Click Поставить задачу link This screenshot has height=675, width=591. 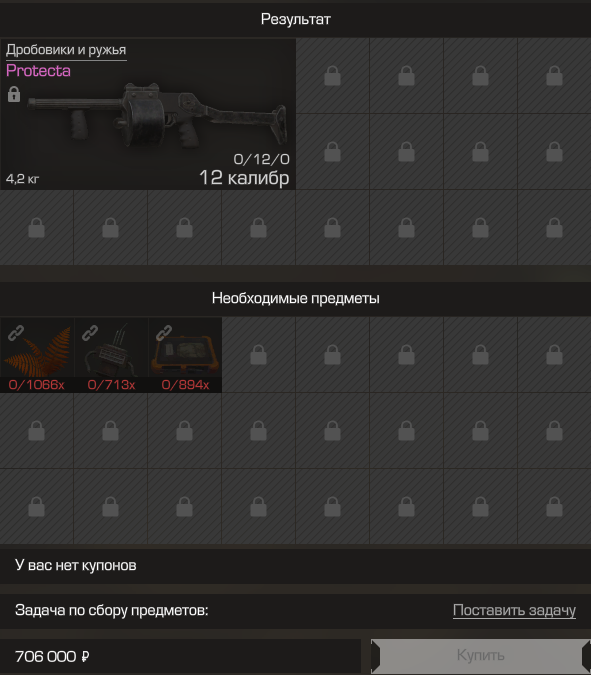pos(514,610)
